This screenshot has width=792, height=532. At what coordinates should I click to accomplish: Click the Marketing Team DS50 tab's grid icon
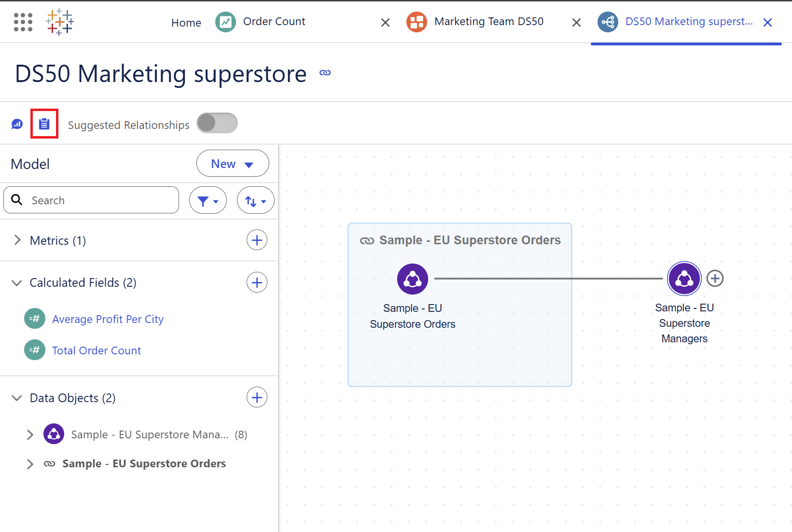point(417,22)
